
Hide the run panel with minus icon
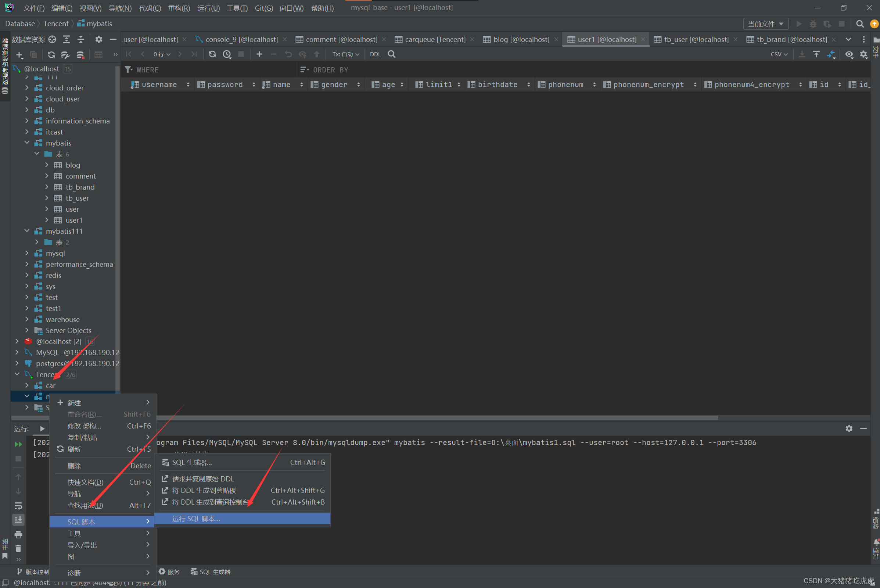pyautogui.click(x=863, y=429)
